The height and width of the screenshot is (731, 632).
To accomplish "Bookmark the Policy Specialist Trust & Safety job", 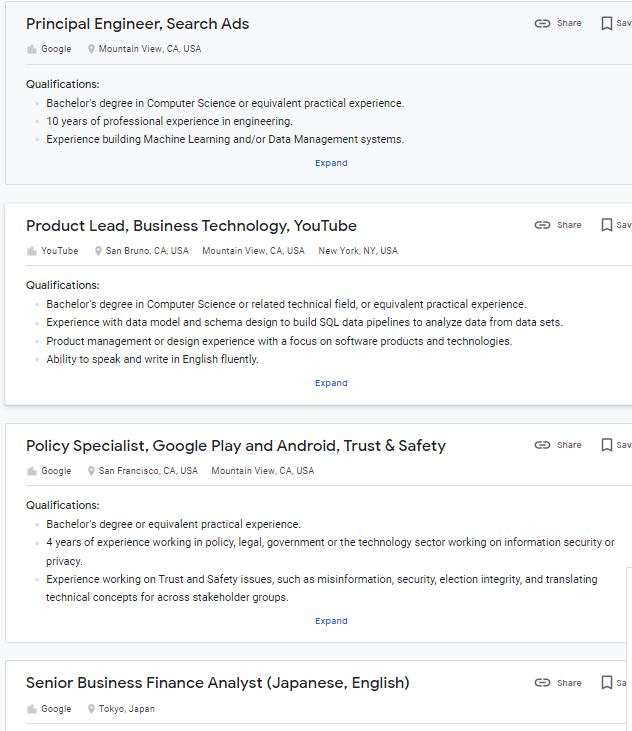I will [x=607, y=445].
